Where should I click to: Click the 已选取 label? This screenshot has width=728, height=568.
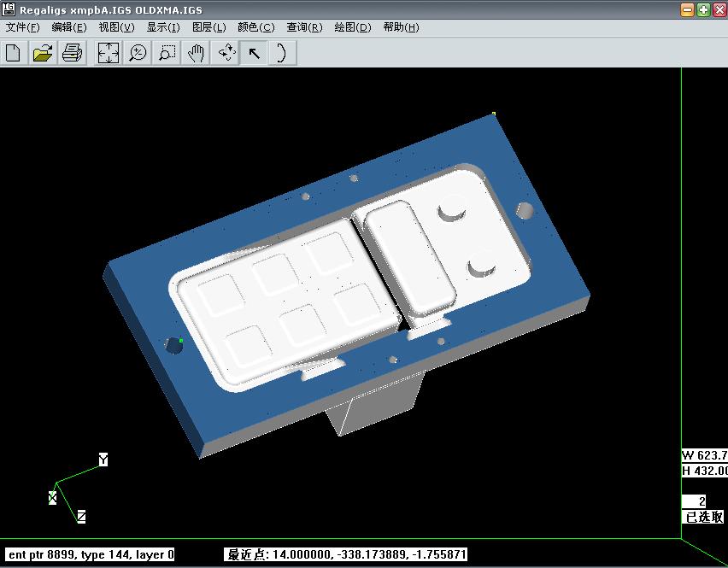click(704, 517)
